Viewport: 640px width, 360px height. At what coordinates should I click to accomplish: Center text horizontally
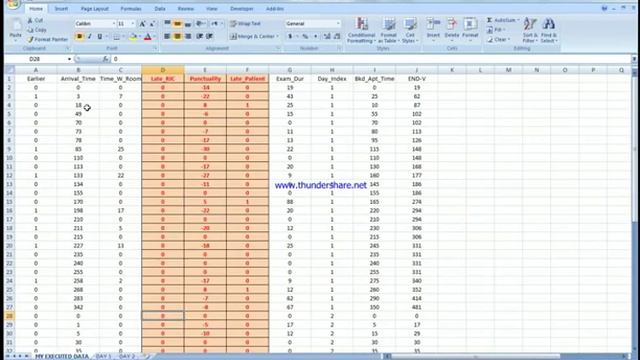pyautogui.click(x=177, y=37)
